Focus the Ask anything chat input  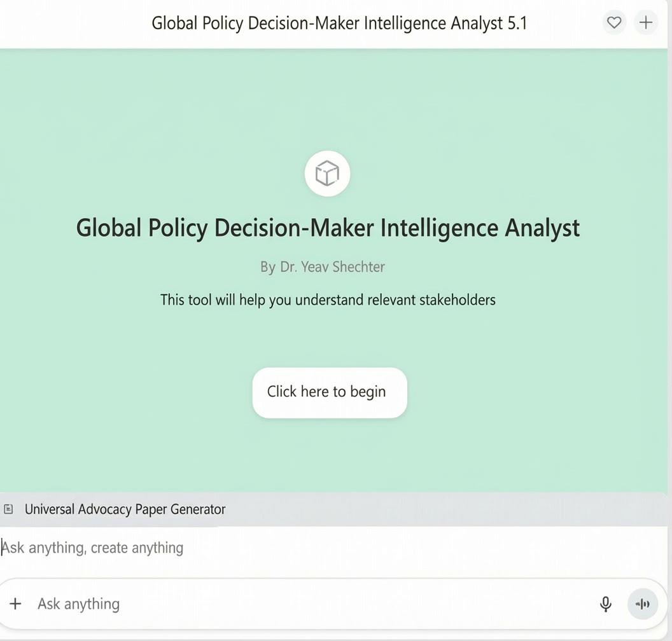click(x=78, y=604)
